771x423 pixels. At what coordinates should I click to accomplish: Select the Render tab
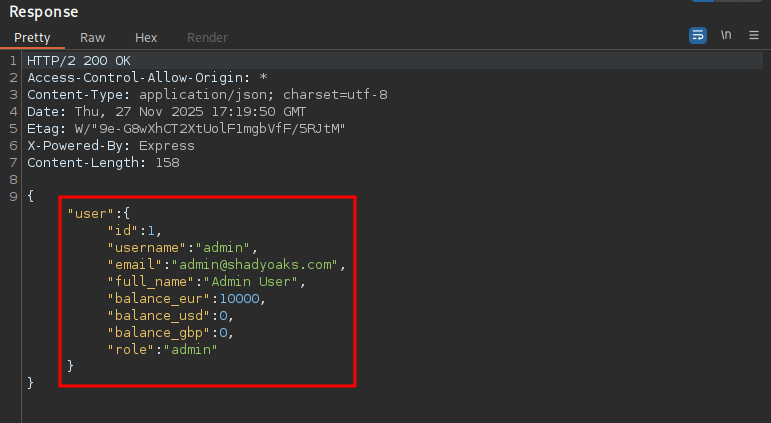(207, 37)
